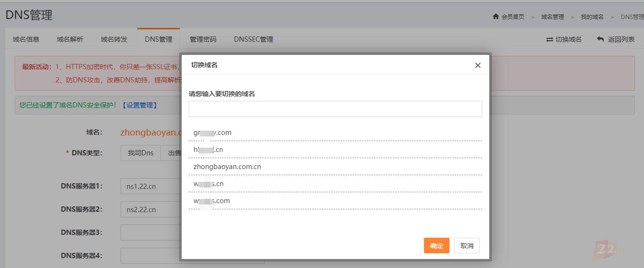Go to 我的域名 in breadcrumb

tap(592, 17)
